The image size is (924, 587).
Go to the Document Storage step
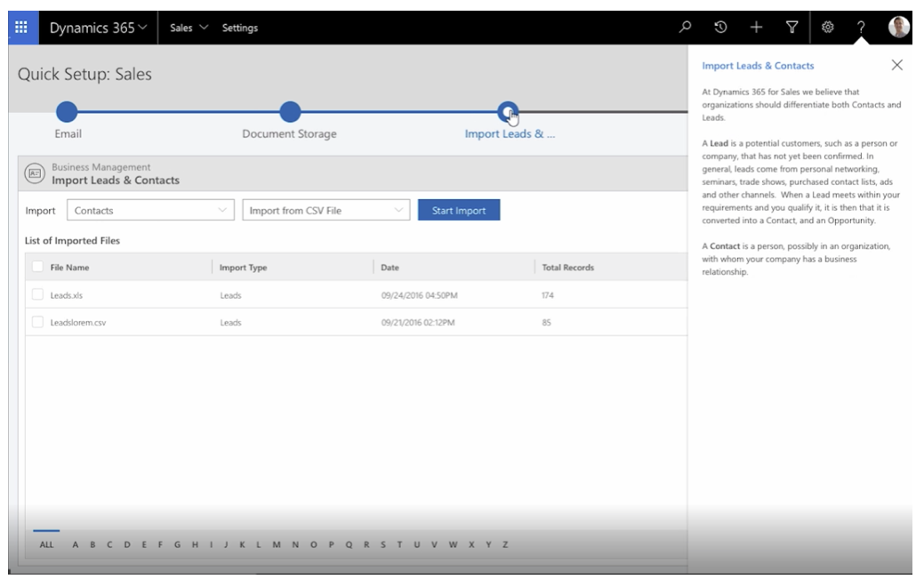click(x=290, y=111)
